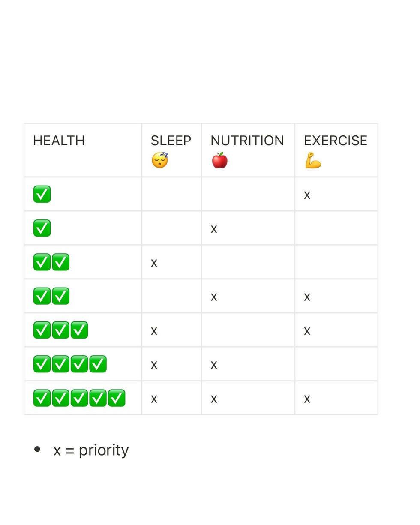Select the EXERCISE header text
The height and width of the screenshot is (525, 420).
coord(336,141)
